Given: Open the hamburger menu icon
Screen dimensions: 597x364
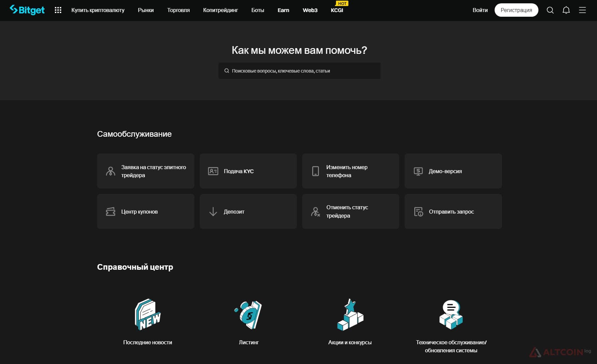Looking at the screenshot, I should 582,10.
